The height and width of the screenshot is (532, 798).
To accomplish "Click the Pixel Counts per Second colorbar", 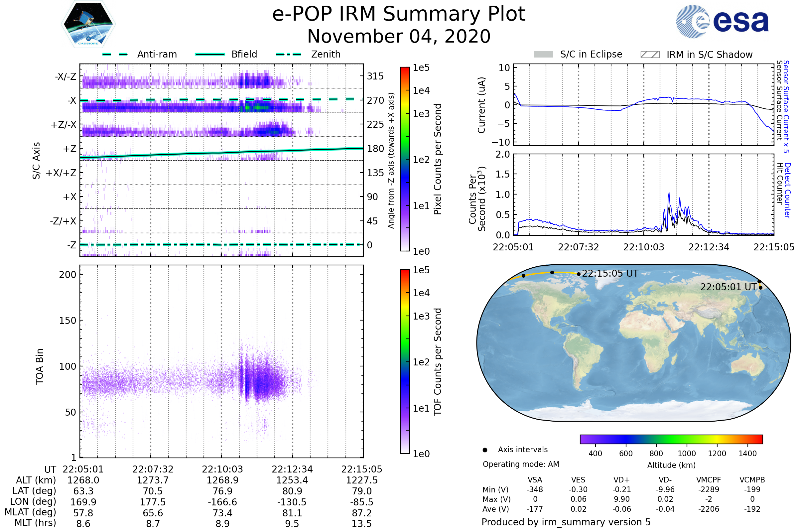I will click(405, 159).
